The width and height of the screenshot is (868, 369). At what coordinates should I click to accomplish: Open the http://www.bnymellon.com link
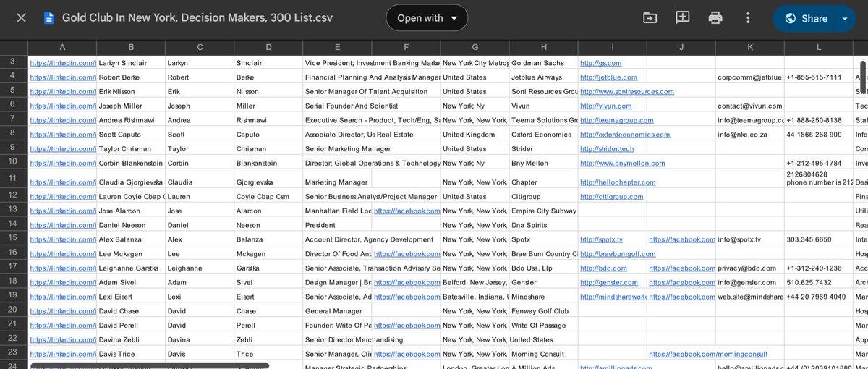(x=621, y=164)
